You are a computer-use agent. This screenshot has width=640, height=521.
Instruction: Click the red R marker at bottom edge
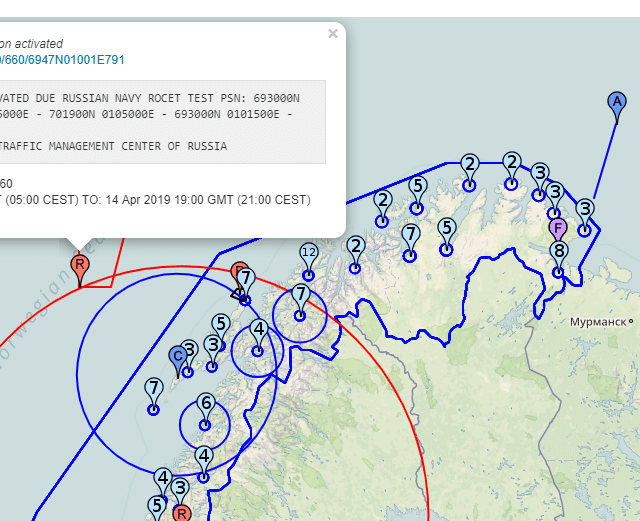(x=181, y=513)
